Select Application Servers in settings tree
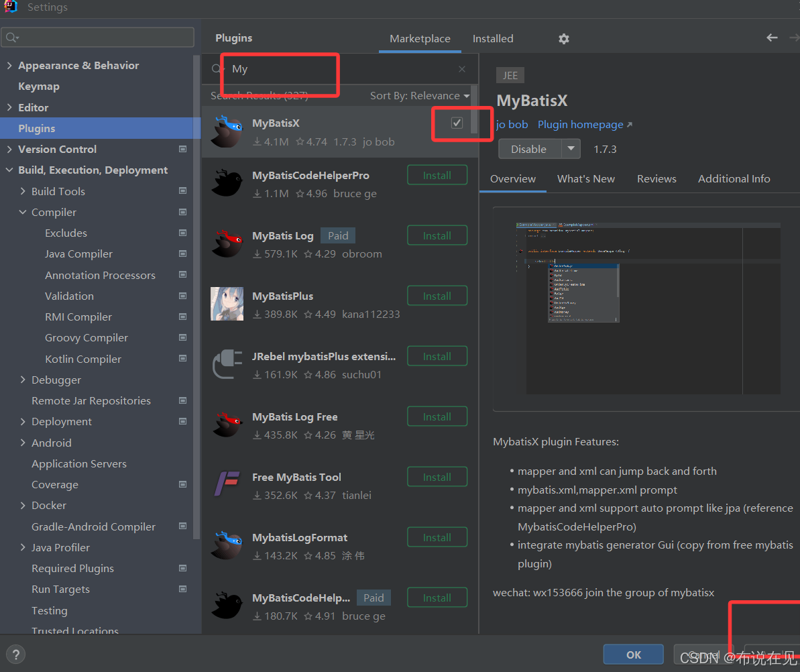Viewport: 800px width, 672px height. coord(79,464)
